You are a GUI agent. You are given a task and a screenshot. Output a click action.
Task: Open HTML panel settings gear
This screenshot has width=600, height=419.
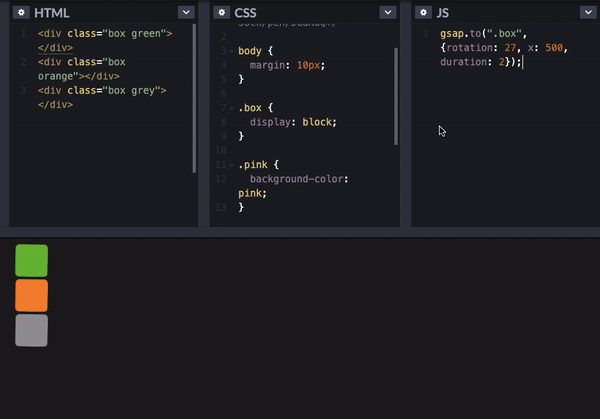(21, 13)
